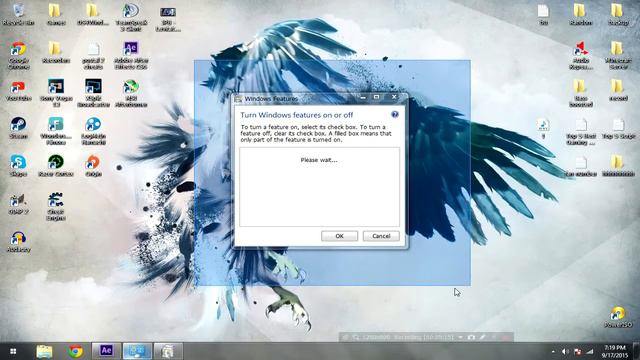Image resolution: width=640 pixels, height=360 pixels.
Task: Show hidden system tray icons
Action: click(x=553, y=351)
